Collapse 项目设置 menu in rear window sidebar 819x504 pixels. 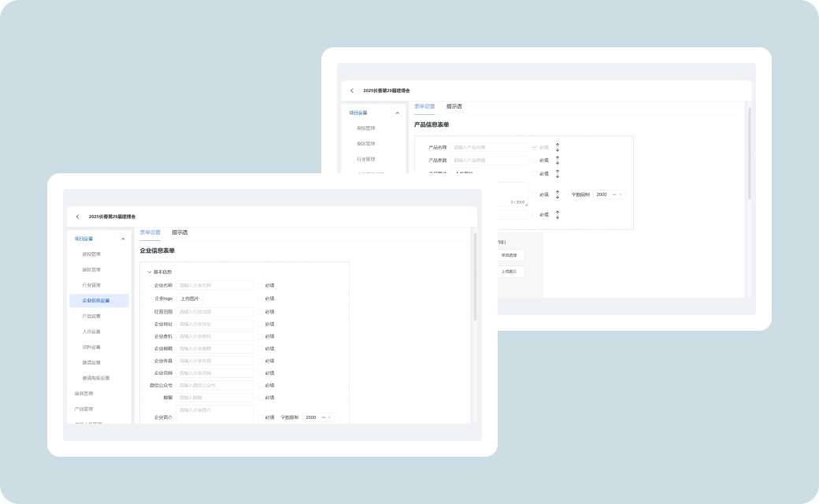click(398, 113)
